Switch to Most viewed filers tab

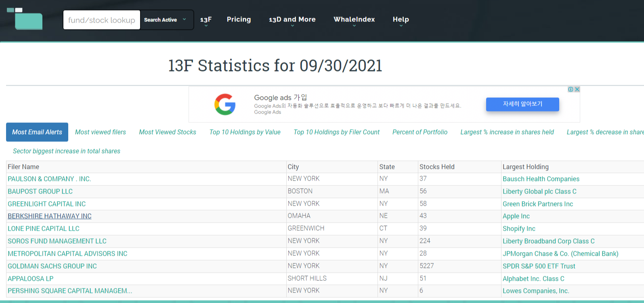[101, 132]
